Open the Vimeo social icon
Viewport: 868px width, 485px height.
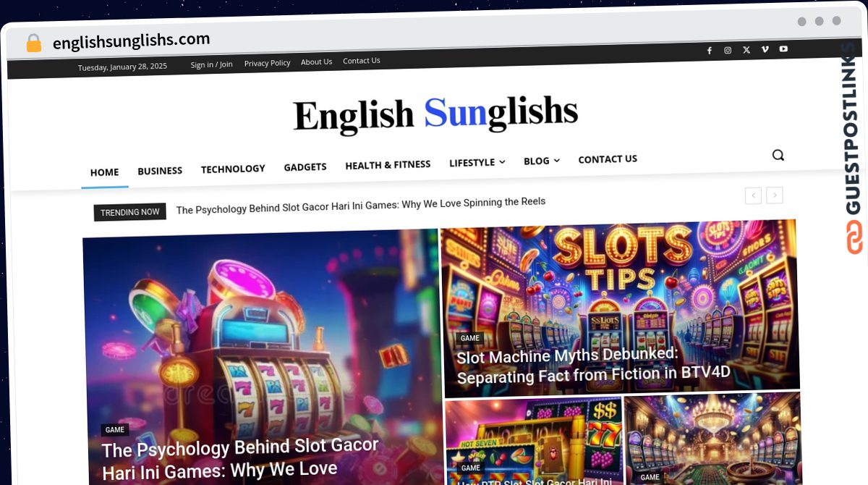(x=765, y=49)
